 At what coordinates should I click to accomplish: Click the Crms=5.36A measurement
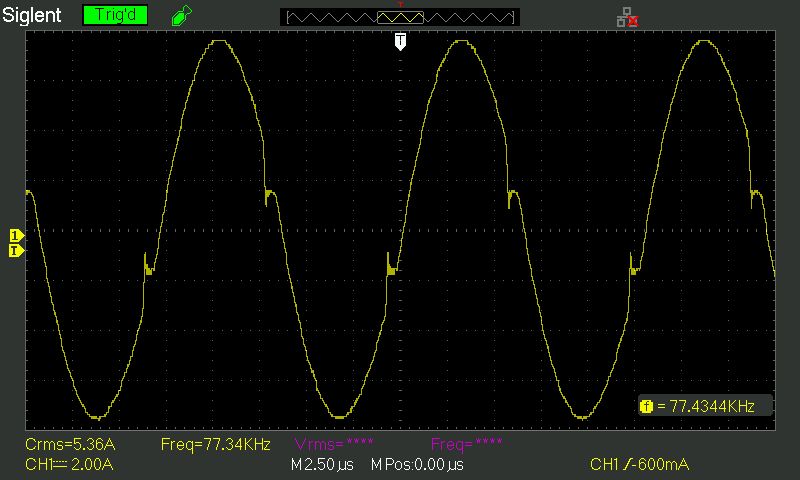pos(70,444)
